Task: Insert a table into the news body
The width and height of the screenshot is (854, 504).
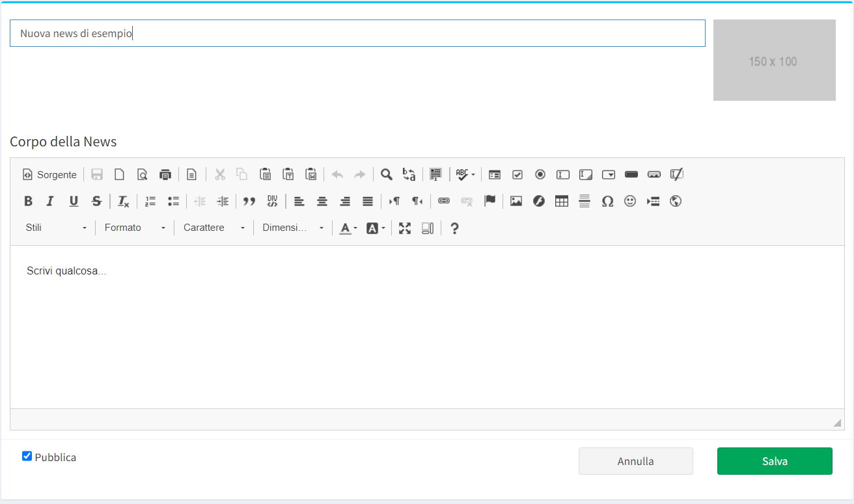Action: point(562,202)
